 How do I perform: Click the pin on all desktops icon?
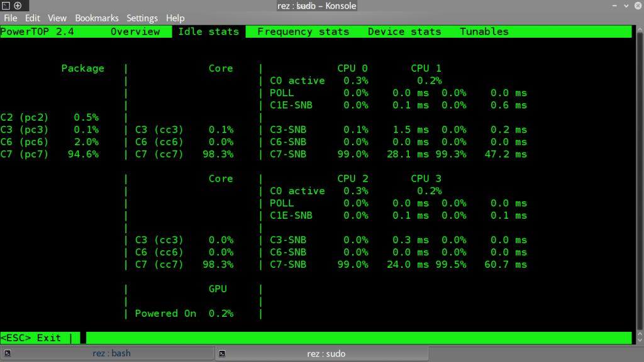pos(18,6)
